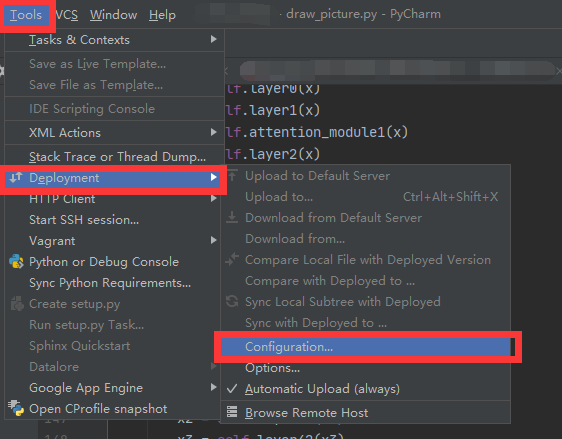Click the CProfile snapshot icon
Image resolution: width=562 pixels, height=439 pixels.
point(16,408)
